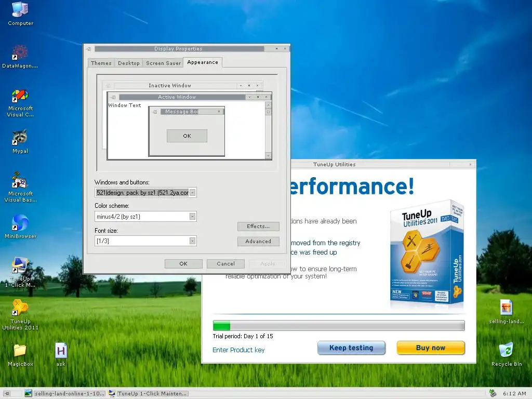
Task: Click the start button on the taskbar
Action: [6, 394]
